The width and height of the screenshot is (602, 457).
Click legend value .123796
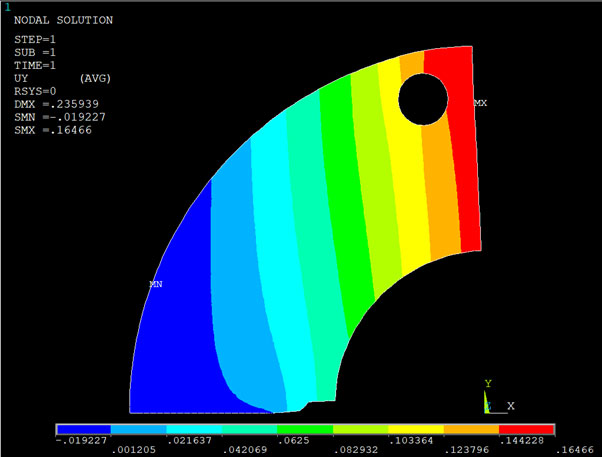[466, 450]
